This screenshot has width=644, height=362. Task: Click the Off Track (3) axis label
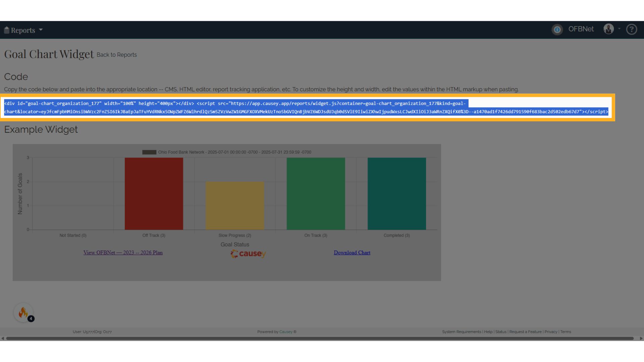click(x=154, y=236)
